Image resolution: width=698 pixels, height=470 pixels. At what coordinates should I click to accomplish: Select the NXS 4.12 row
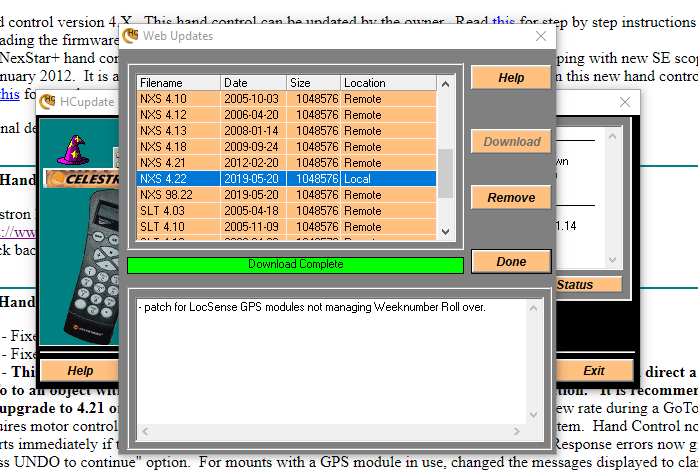(286, 115)
